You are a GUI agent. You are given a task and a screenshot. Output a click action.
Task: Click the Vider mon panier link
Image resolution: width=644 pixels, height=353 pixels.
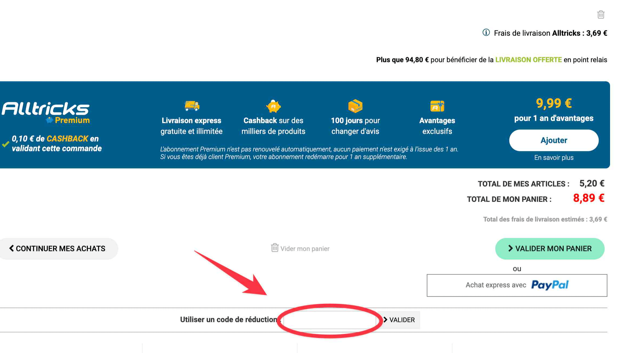point(305,249)
